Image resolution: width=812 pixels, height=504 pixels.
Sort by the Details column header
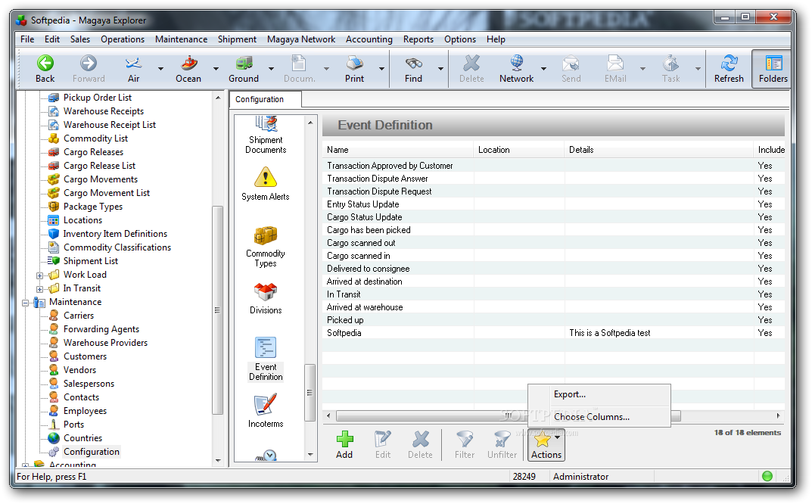pyautogui.click(x=658, y=150)
